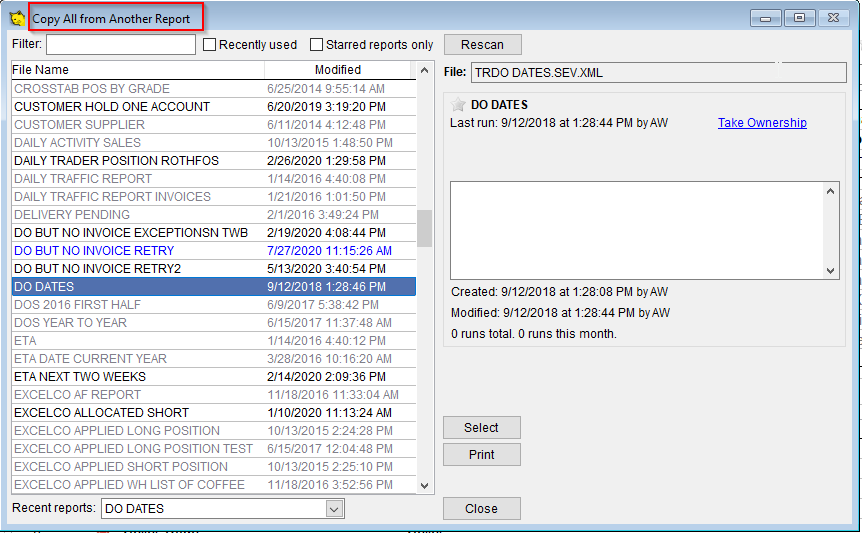Viewport: 862px width, 533px height.
Task: Minimize the Copy All from Another Report window
Action: (766, 18)
